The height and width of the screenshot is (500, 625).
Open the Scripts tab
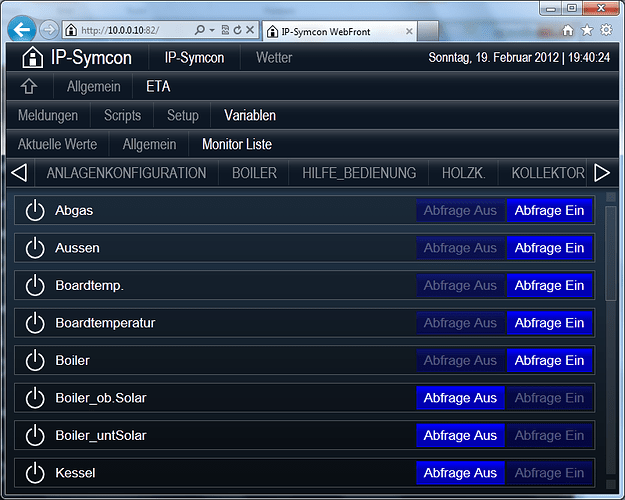tap(122, 115)
